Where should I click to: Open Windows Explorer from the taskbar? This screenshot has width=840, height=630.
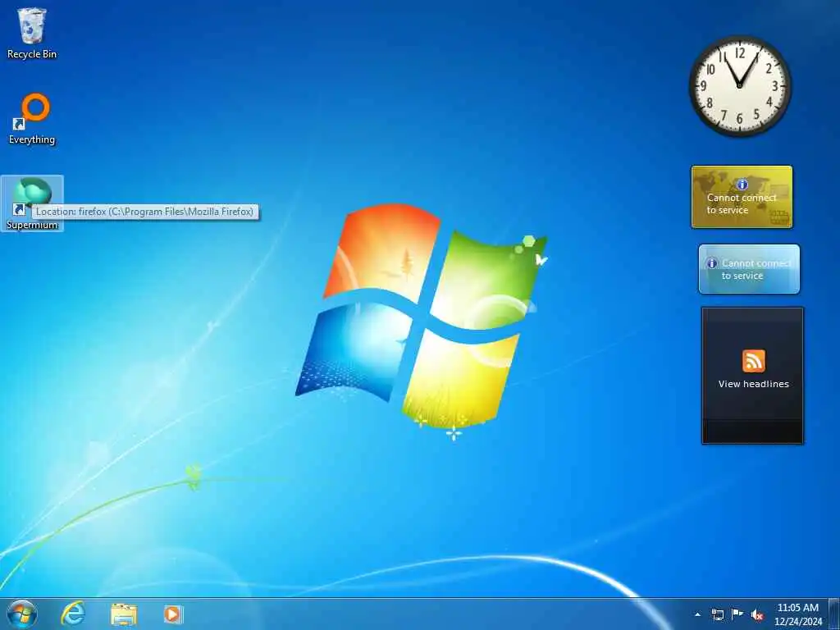[124, 614]
